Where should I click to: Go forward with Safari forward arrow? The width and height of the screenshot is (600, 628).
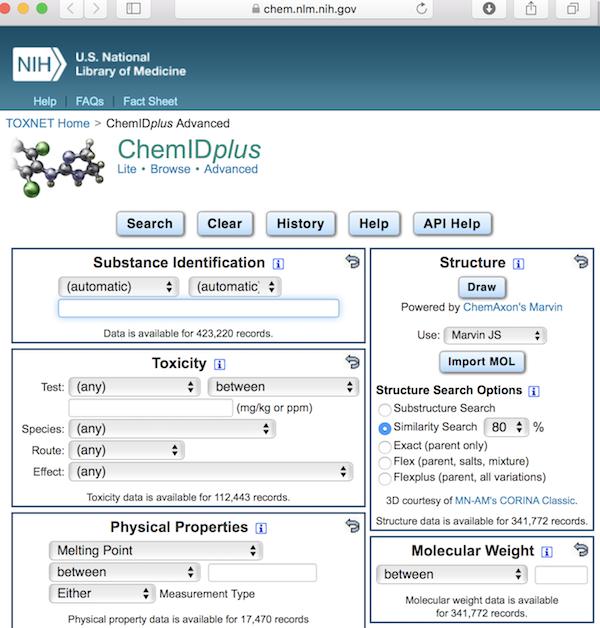[x=95, y=8]
